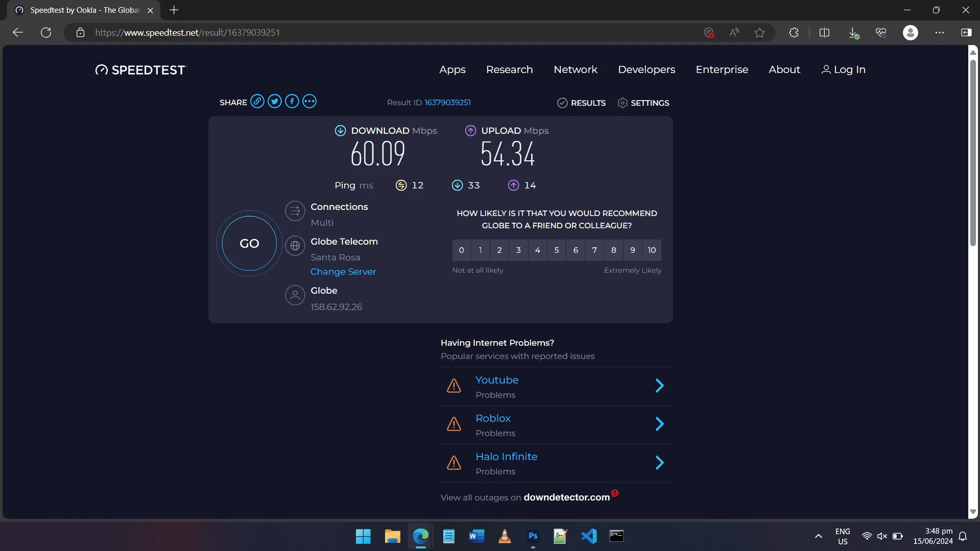Open the Halo Infinite outage link

tap(507, 457)
